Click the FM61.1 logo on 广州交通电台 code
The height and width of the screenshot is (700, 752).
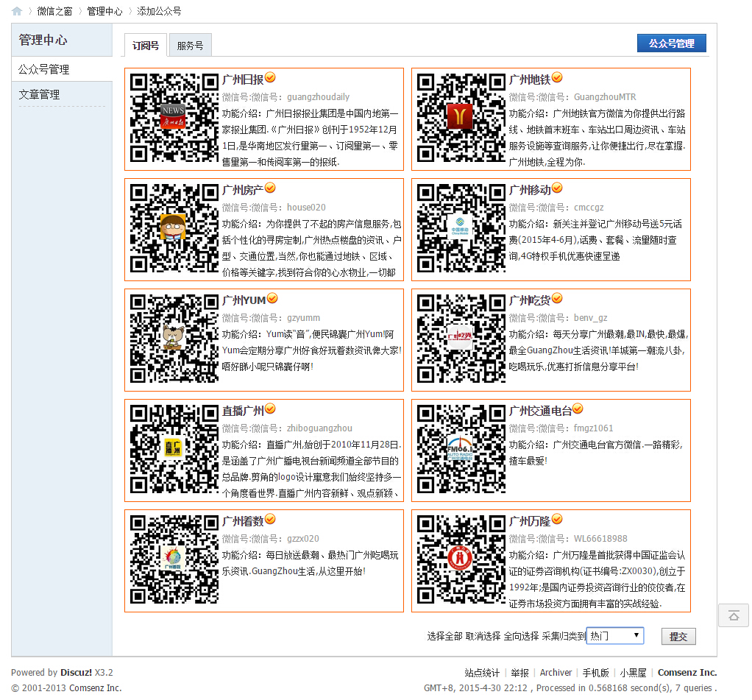(x=459, y=449)
